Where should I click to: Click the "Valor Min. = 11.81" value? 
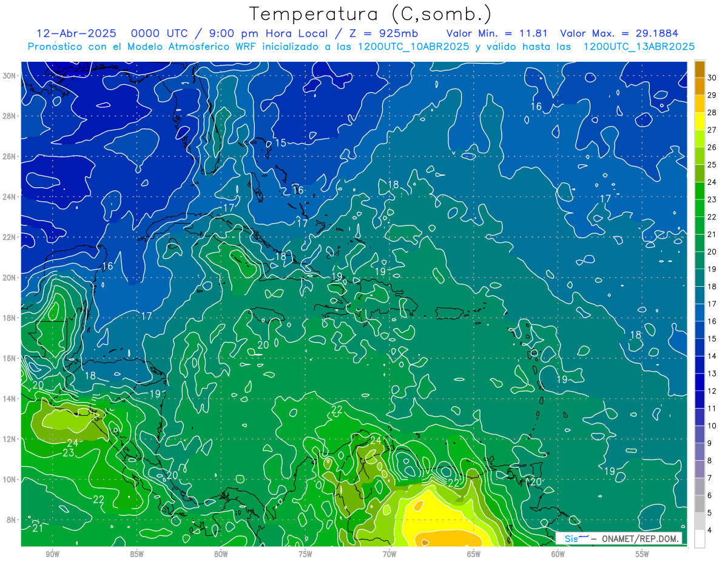498,33
